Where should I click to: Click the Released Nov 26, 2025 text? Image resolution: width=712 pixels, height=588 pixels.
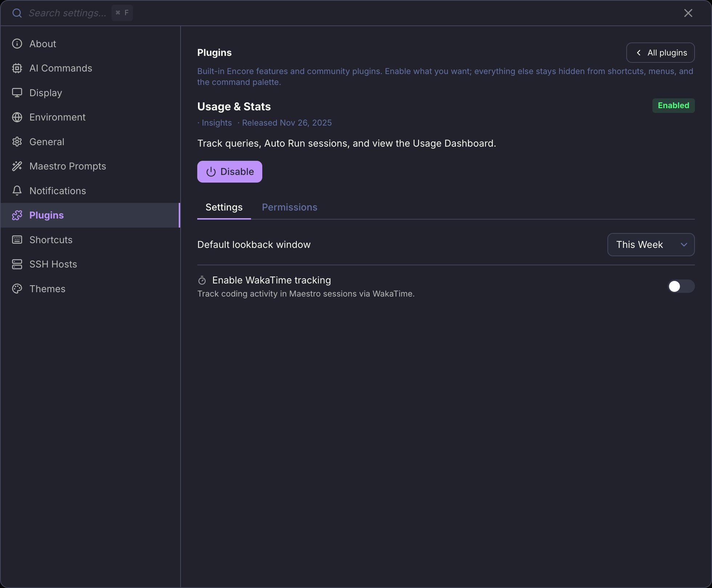[x=287, y=123]
